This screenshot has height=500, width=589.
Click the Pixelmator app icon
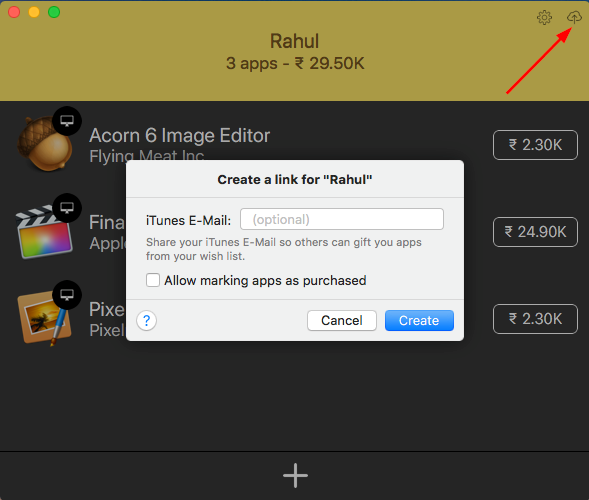click(x=44, y=318)
